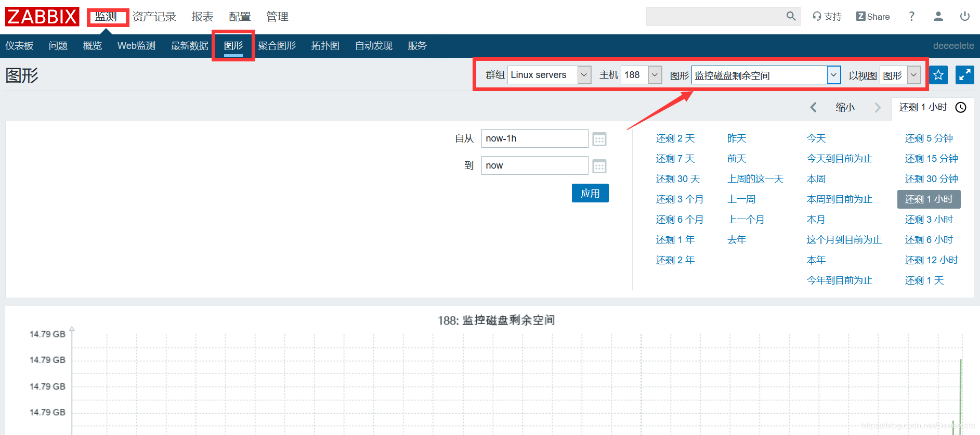The height and width of the screenshot is (435, 980).
Task: Add graph to favourites star button
Action: point(938,75)
